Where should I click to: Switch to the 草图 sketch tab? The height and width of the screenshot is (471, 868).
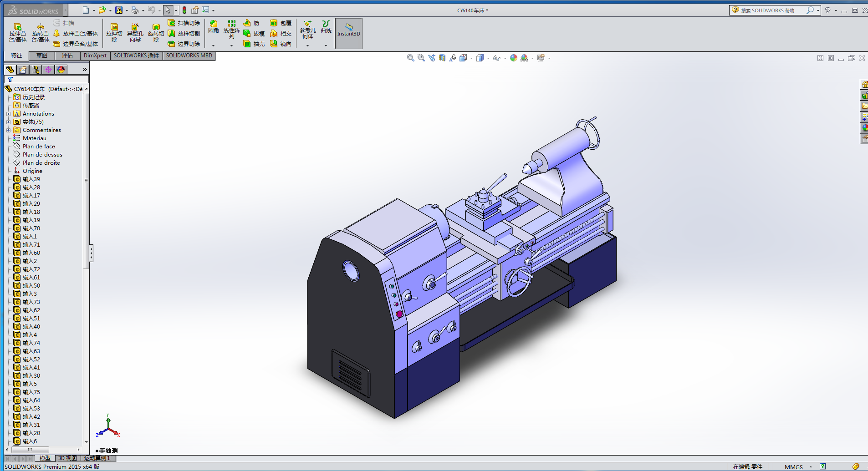42,56
